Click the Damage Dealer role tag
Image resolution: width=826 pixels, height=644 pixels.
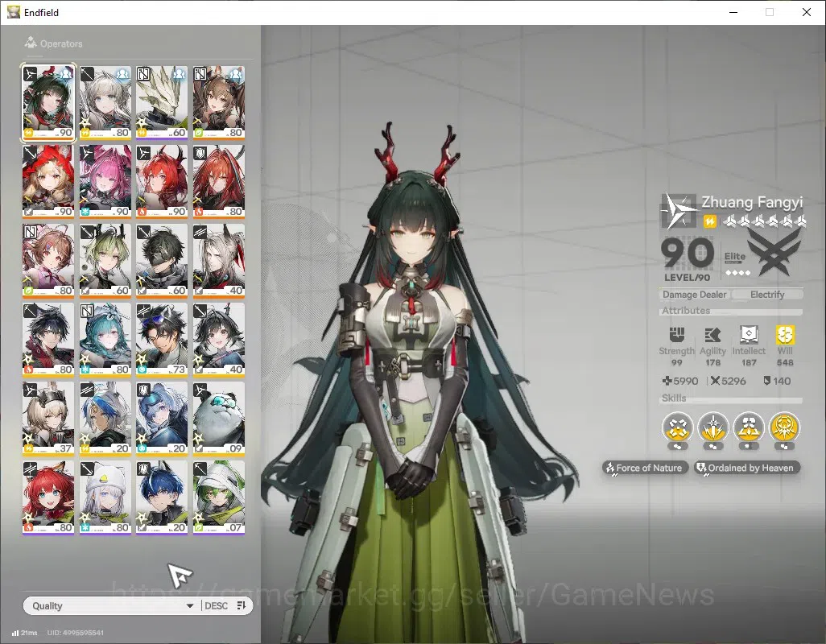(694, 295)
